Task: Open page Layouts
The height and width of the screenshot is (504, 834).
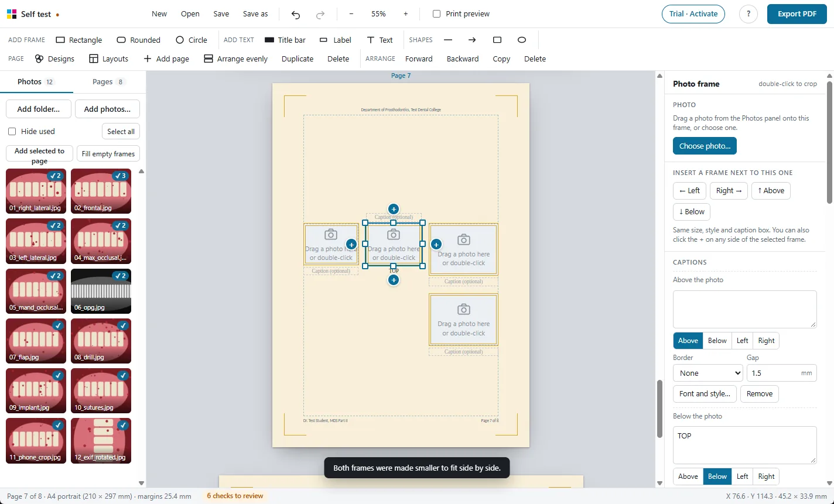Action: tap(108, 59)
